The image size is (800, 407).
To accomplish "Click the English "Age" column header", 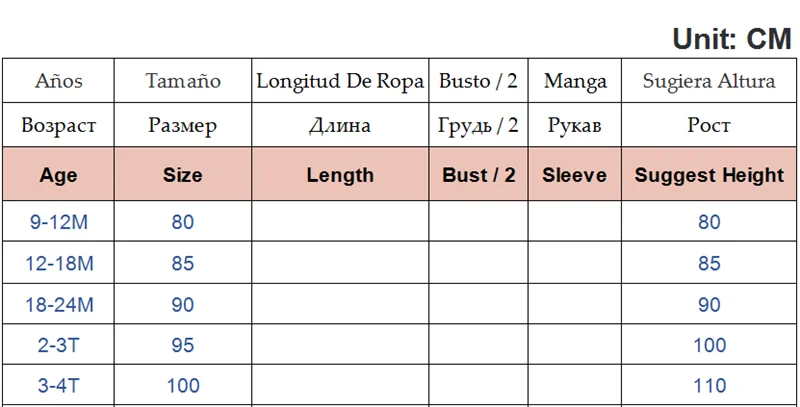I will (59, 175).
